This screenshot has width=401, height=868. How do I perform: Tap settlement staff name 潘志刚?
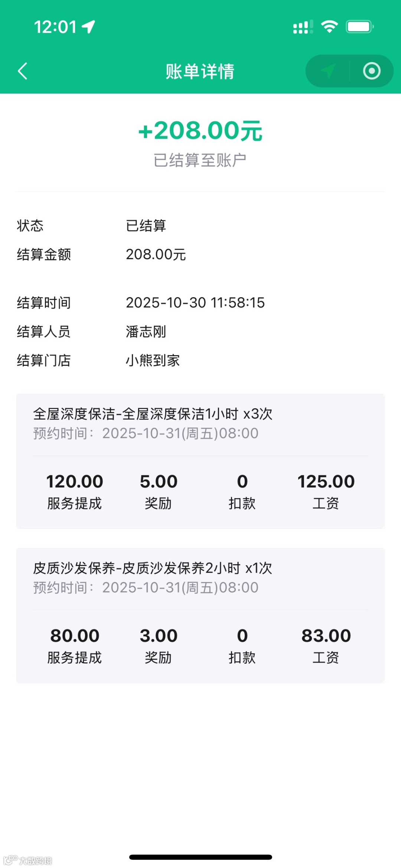coord(146,332)
